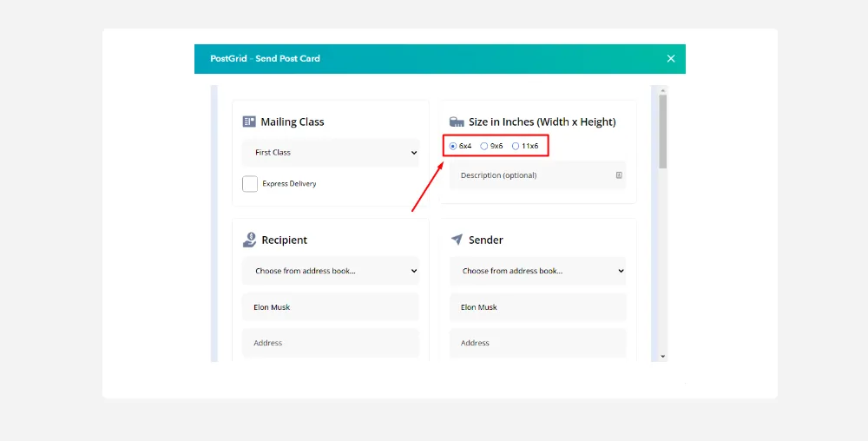The height and width of the screenshot is (441, 868).
Task: Click the Sender paper plane icon
Action: point(457,240)
